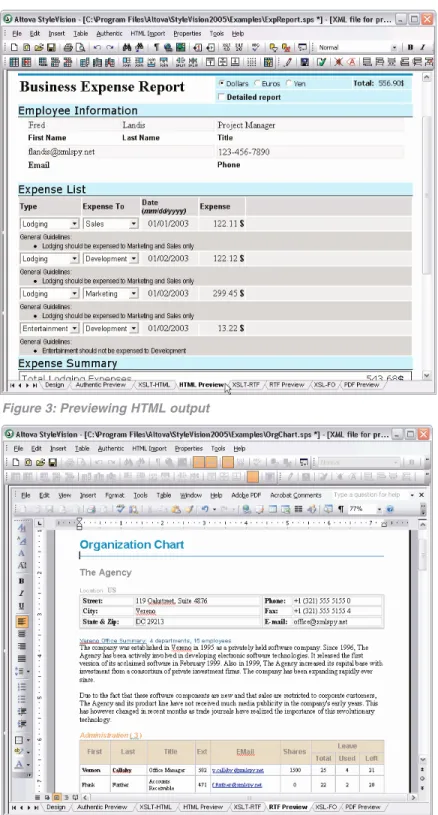
Task: Click decrease indent icon in Word sidebar
Action: [x=21, y=712]
